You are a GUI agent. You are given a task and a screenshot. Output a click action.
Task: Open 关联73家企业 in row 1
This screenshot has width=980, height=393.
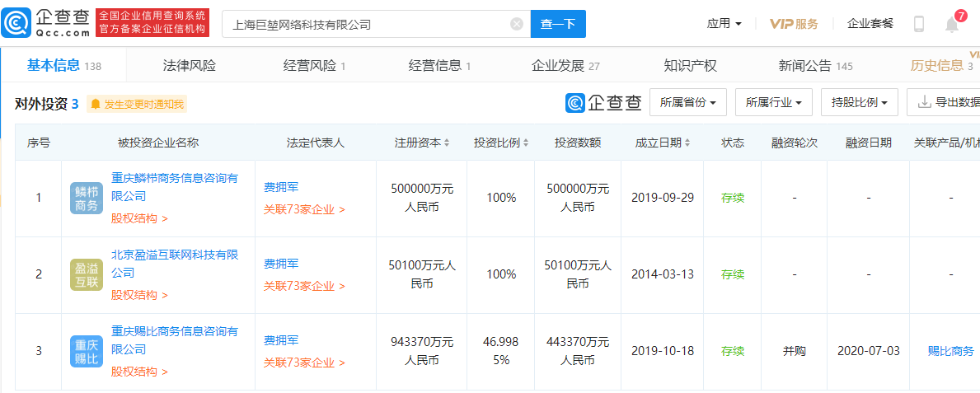(x=304, y=209)
